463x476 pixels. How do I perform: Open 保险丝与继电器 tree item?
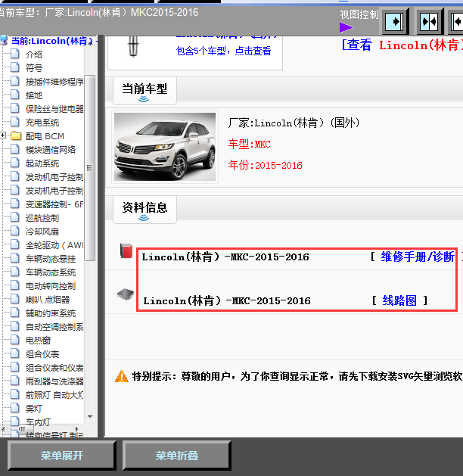[54, 109]
